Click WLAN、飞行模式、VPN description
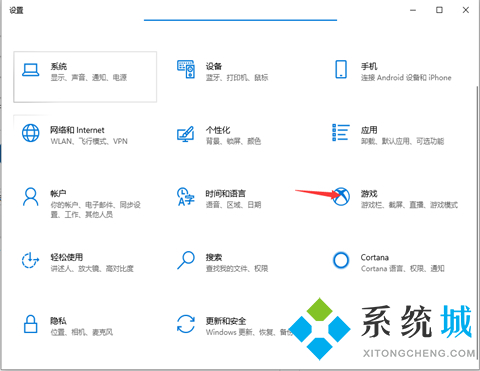The height and width of the screenshot is (371, 480). [89, 141]
